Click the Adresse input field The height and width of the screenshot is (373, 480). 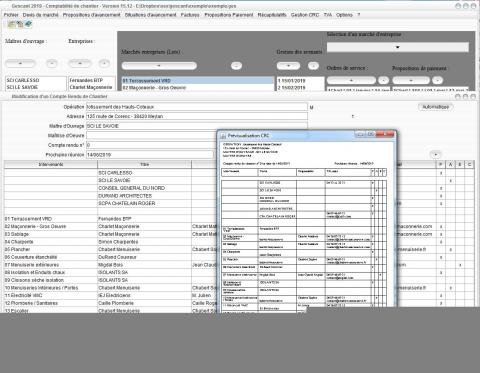(x=197, y=116)
